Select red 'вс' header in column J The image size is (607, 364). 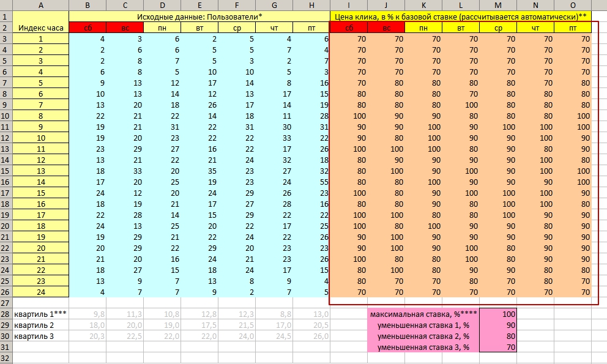386,28
